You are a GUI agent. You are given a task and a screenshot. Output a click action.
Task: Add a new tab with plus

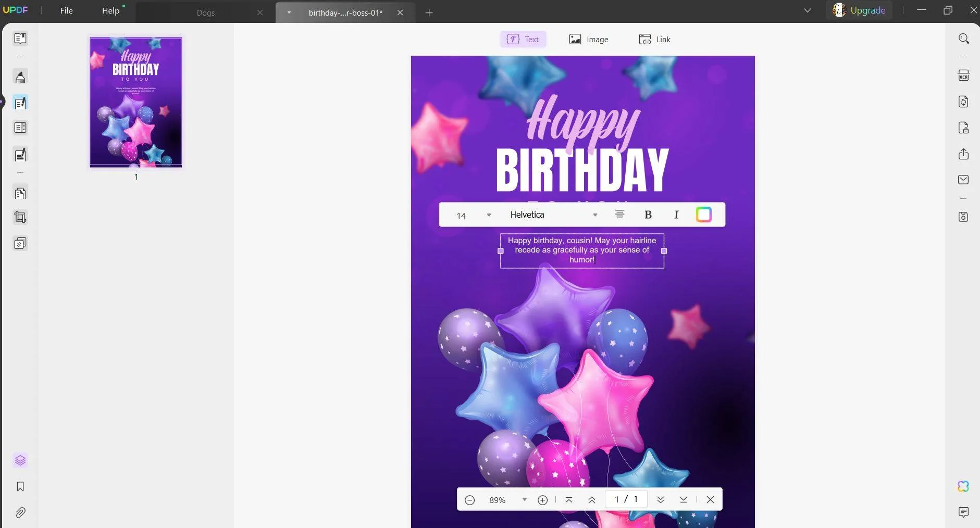pos(429,12)
